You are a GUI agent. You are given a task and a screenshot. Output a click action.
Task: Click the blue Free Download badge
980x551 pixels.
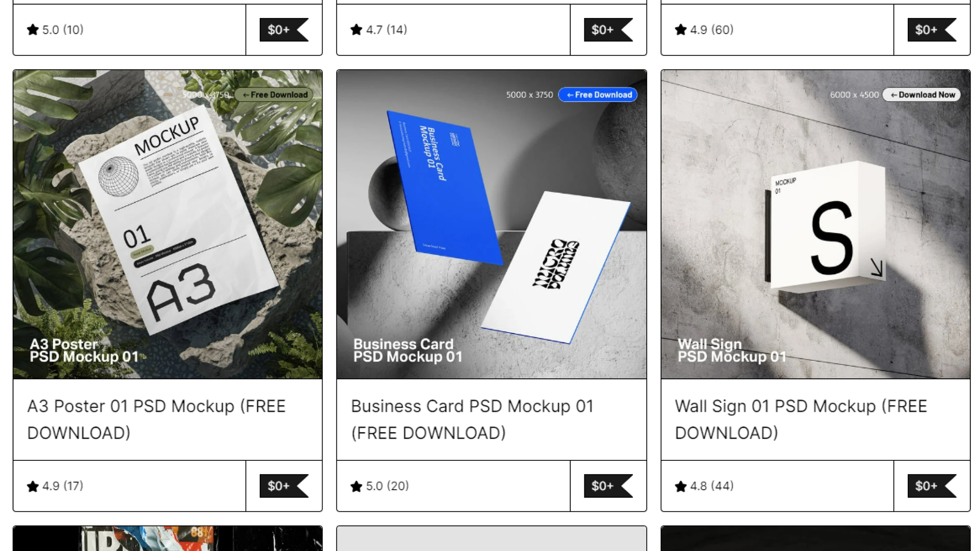point(598,95)
